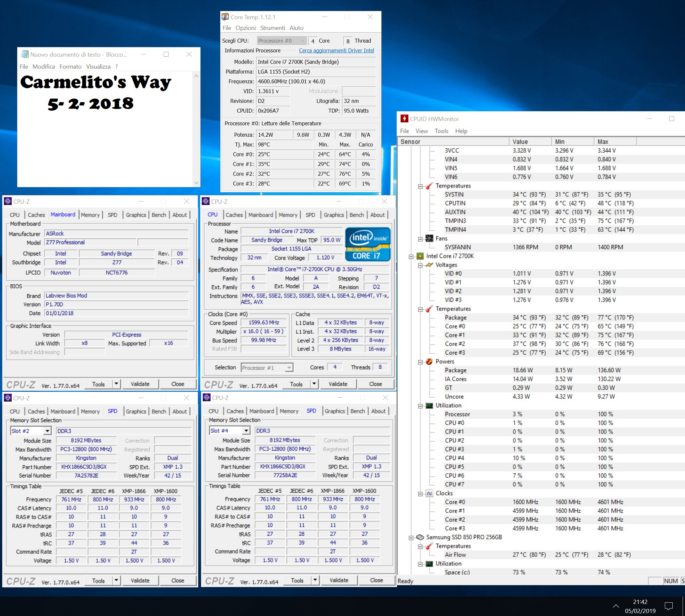Screen dimensions: 685x616
Task: Click the HWMonitor lightning bolt title icon
Action: (x=404, y=118)
